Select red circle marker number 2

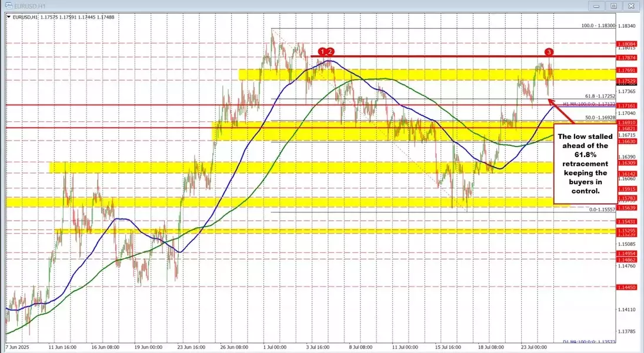pos(331,52)
